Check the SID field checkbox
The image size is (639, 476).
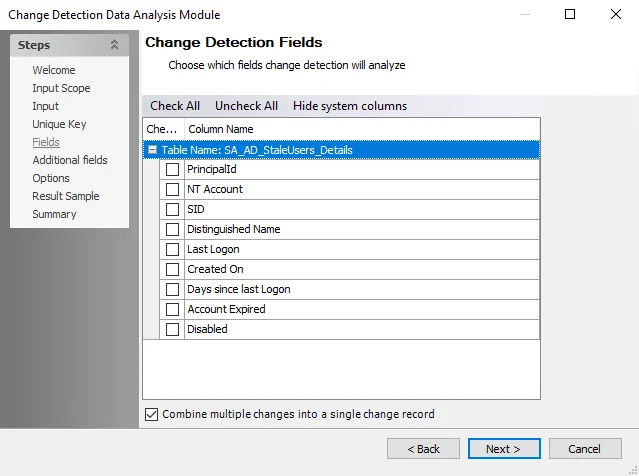[x=172, y=209]
